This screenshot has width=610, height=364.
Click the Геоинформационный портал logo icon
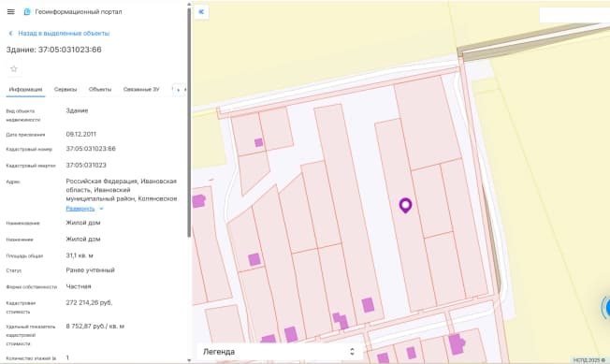(x=27, y=11)
